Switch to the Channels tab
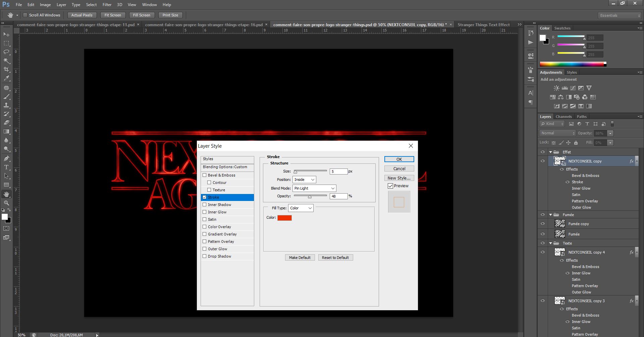Viewport: 644px width, 337px height. [x=563, y=117]
